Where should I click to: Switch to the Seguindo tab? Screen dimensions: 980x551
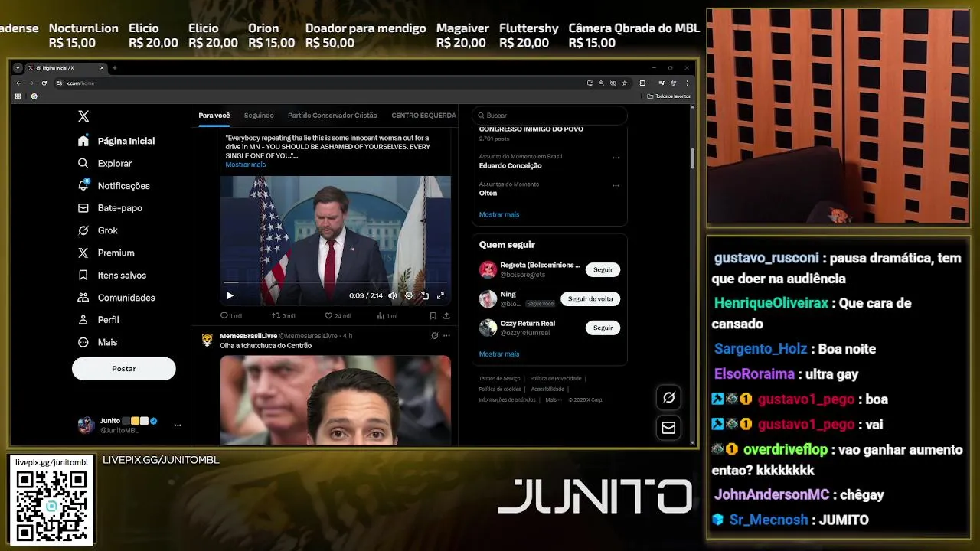pyautogui.click(x=259, y=116)
